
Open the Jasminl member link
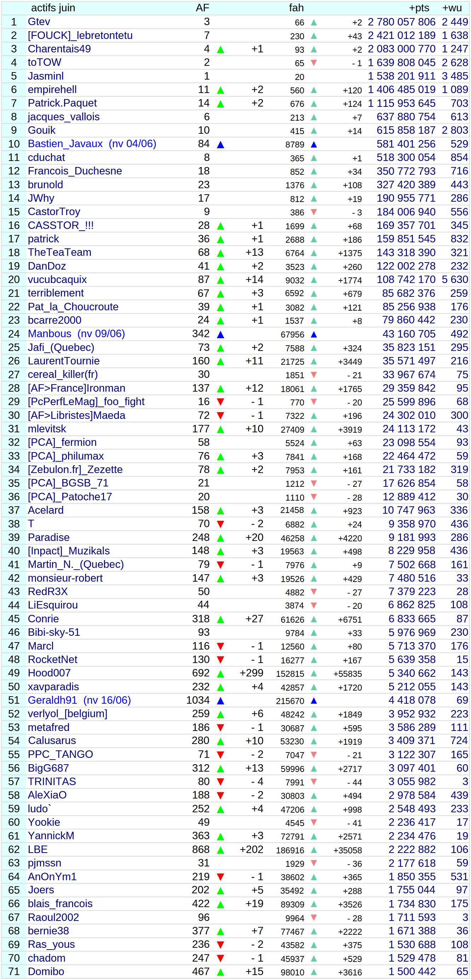click(x=46, y=76)
